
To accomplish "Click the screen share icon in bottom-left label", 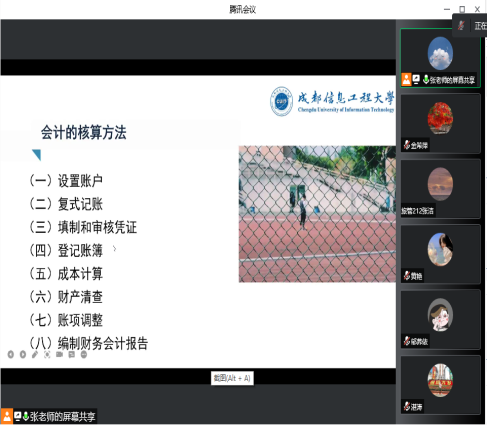I will (17, 416).
